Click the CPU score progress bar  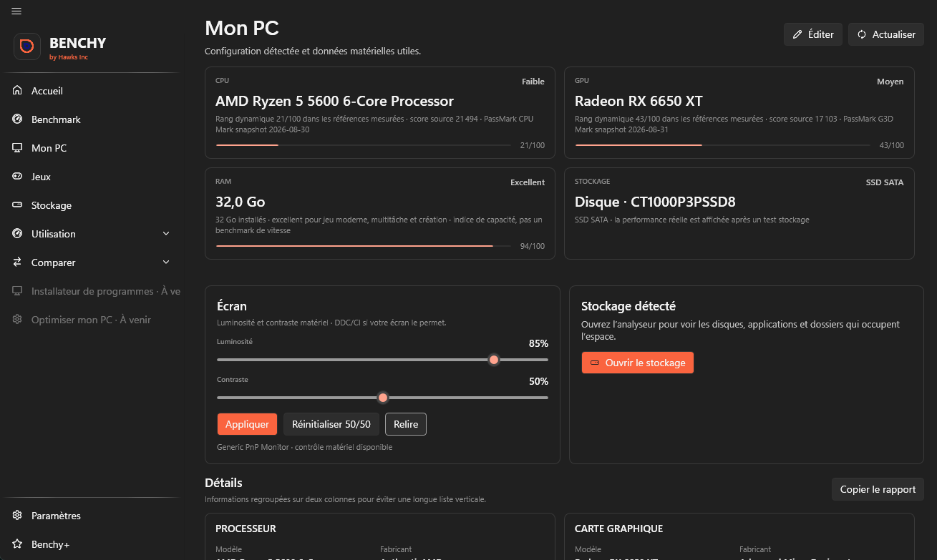point(364,145)
